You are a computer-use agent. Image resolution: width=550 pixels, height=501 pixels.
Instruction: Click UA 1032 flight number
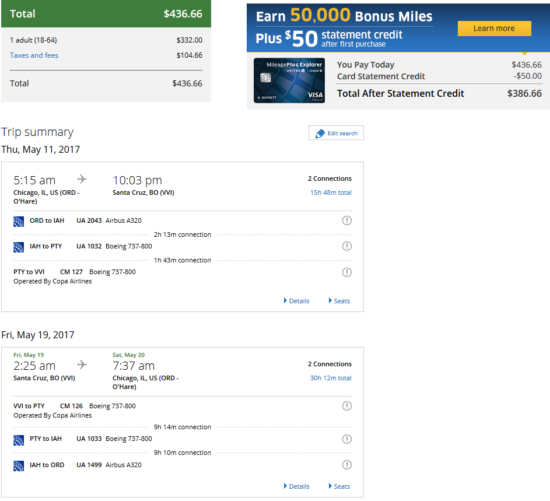pyautogui.click(x=89, y=246)
